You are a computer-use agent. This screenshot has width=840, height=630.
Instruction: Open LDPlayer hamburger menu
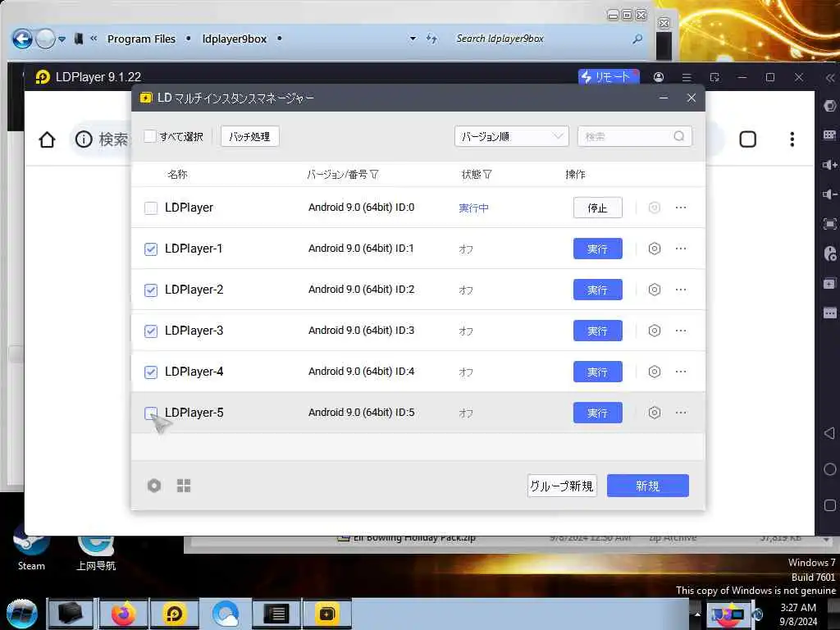click(687, 77)
